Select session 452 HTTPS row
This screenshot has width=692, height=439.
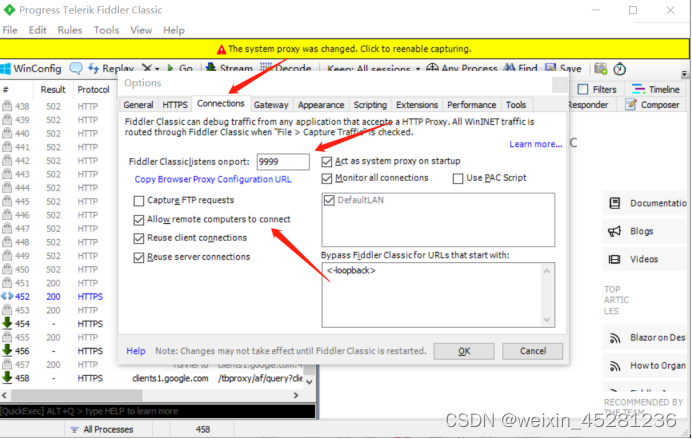coord(57,297)
